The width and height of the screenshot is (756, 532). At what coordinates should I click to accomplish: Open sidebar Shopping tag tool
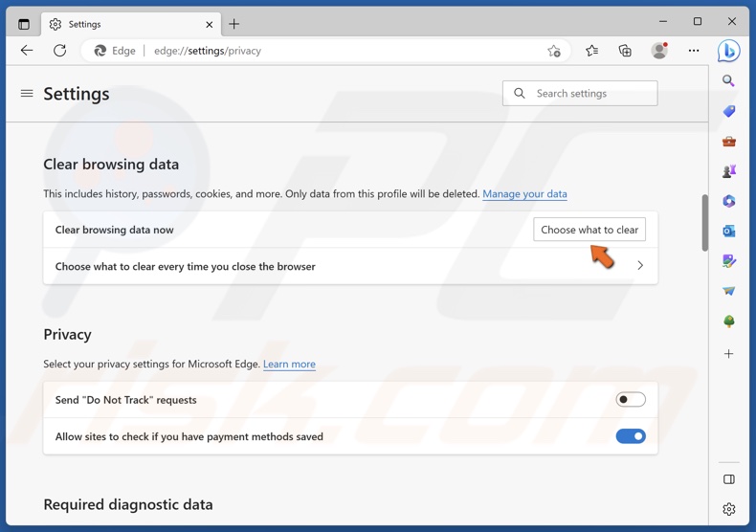[x=728, y=111]
